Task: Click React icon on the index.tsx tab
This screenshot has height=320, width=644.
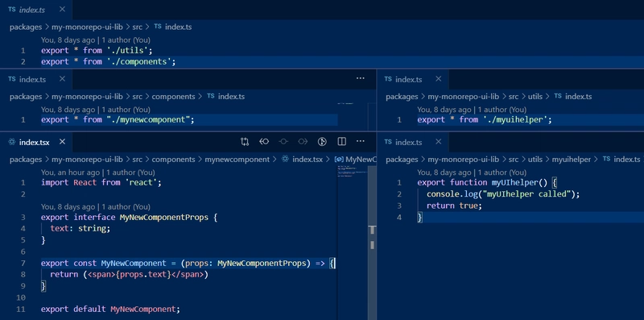Action: point(11,142)
